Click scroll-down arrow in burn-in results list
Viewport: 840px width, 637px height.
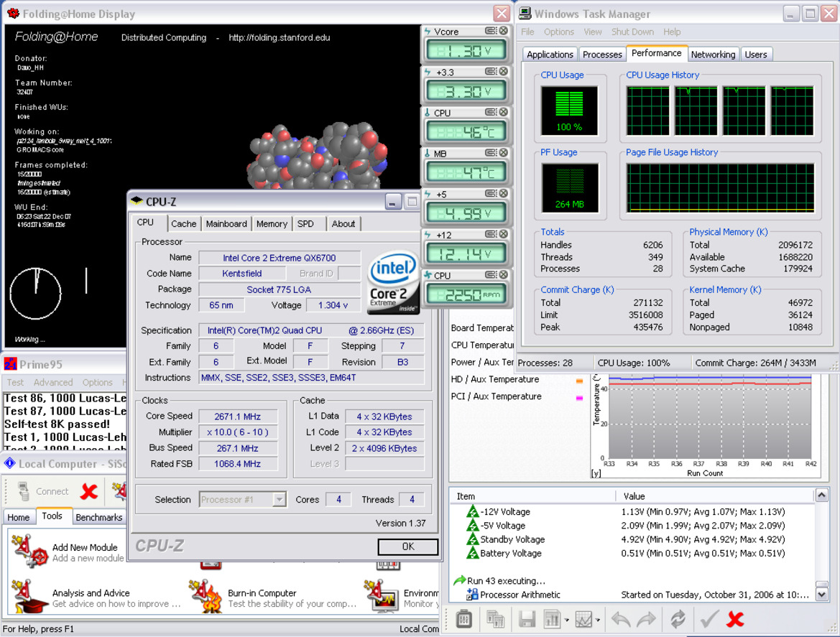click(x=821, y=593)
